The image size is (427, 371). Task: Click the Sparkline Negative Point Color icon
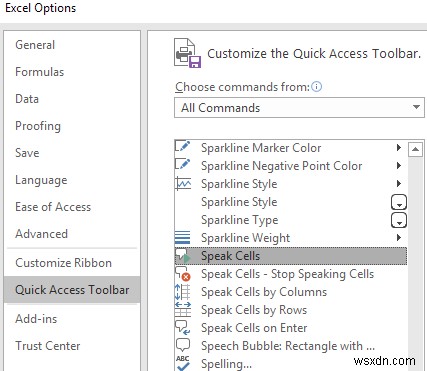[183, 165]
